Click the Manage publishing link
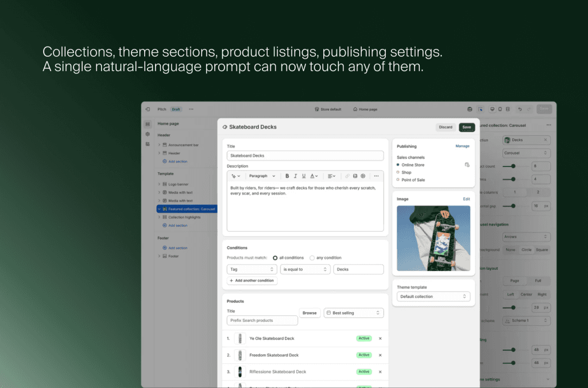Image resolution: width=588 pixels, height=388 pixels. (462, 146)
